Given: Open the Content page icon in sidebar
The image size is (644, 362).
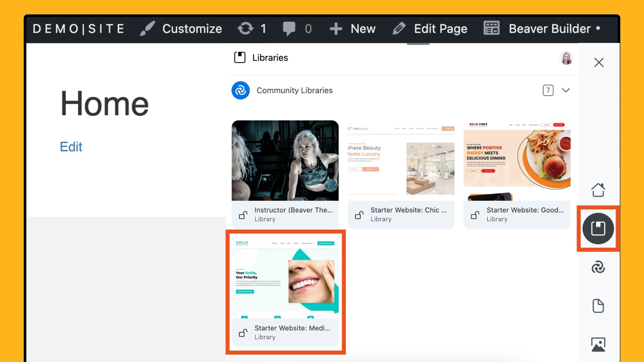Looking at the screenshot, I should (x=598, y=306).
